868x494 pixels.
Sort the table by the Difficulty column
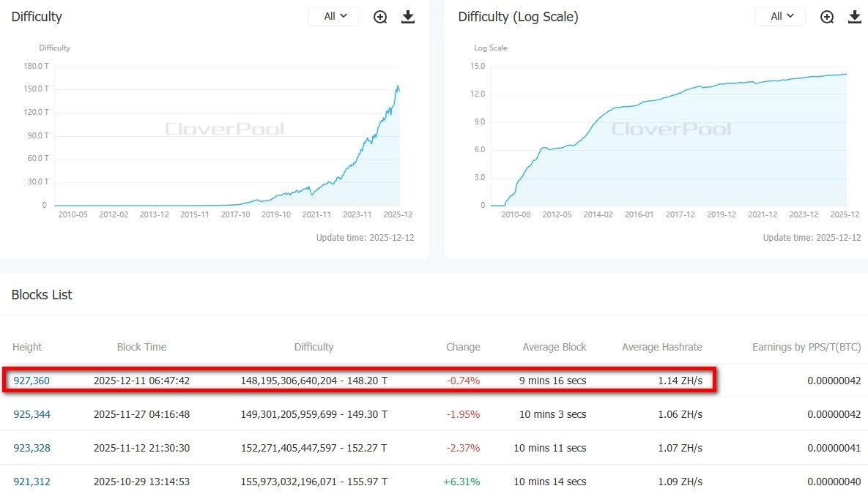tap(314, 347)
